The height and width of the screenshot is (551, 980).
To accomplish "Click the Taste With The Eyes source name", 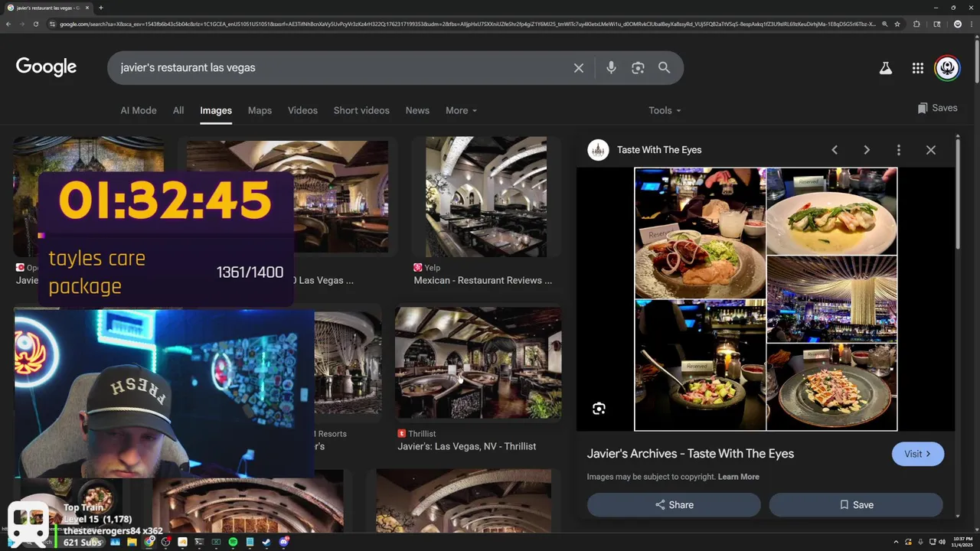I will click(659, 150).
